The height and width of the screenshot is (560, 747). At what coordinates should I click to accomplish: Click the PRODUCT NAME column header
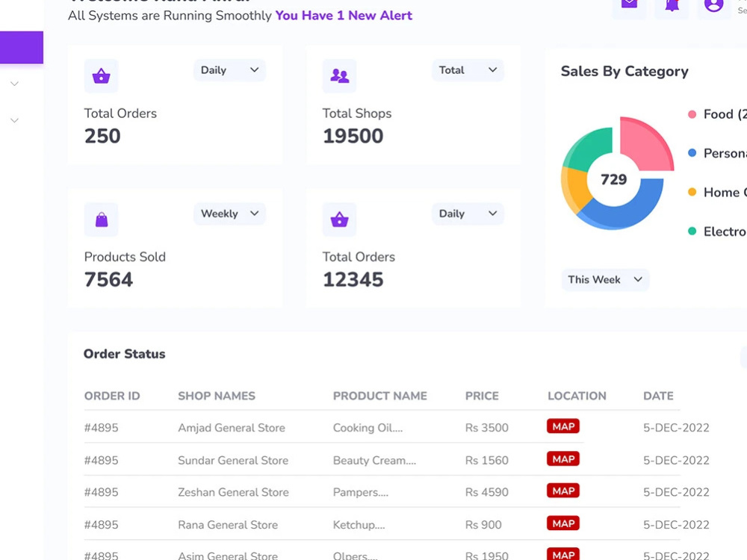(x=380, y=396)
